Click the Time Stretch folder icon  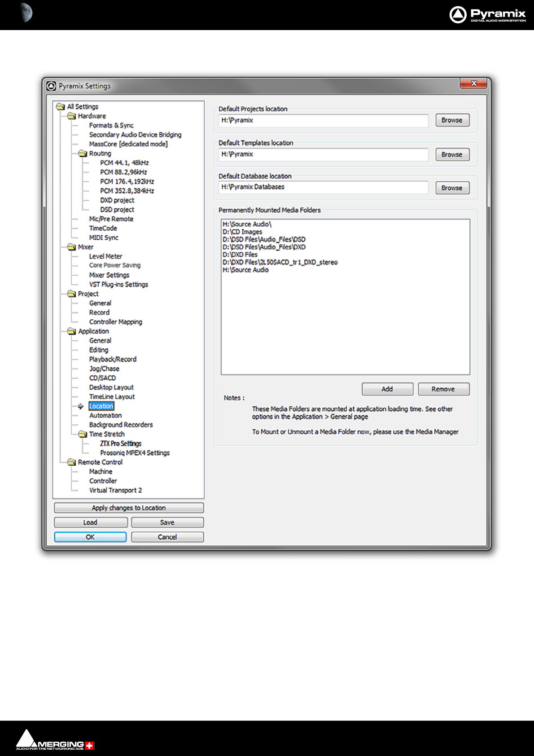[83, 434]
